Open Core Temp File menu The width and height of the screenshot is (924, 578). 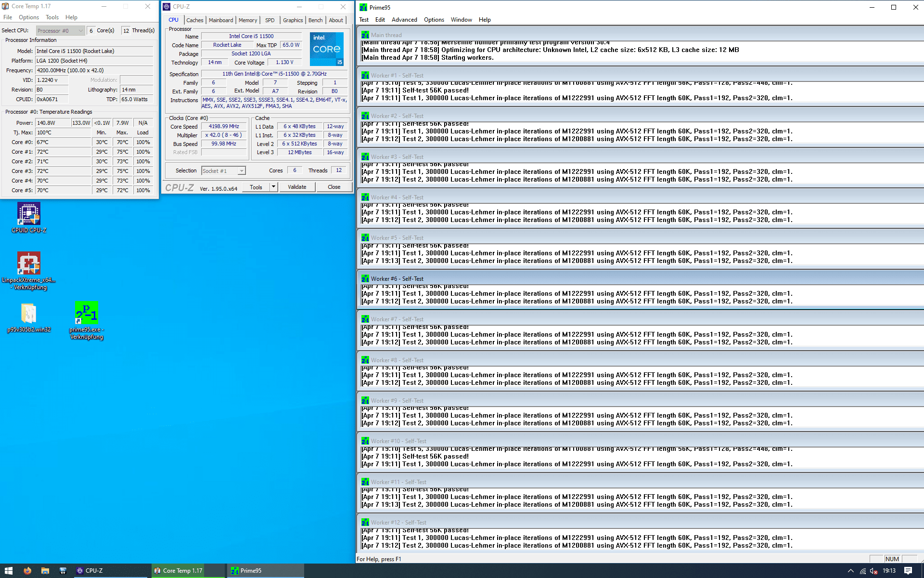(8, 17)
